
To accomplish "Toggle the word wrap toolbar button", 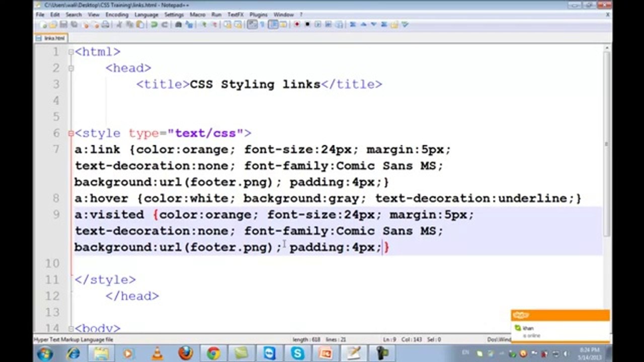I will click(252, 24).
